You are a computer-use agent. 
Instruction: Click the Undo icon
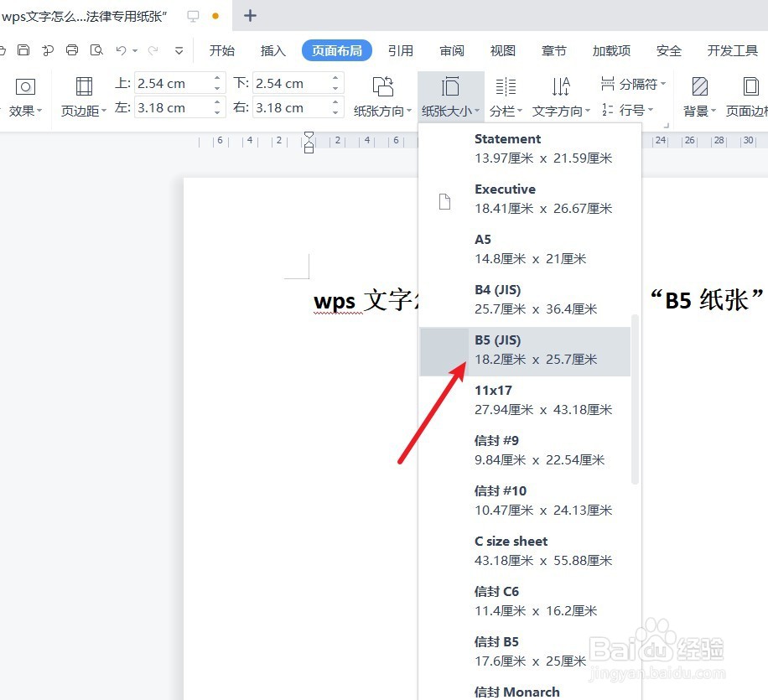(122, 50)
